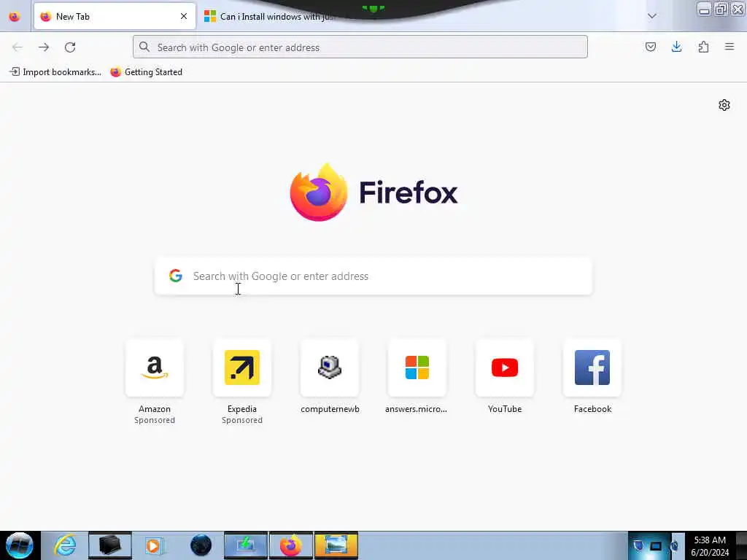Focus the address bar search field
The height and width of the screenshot is (560, 747).
pyautogui.click(x=360, y=47)
